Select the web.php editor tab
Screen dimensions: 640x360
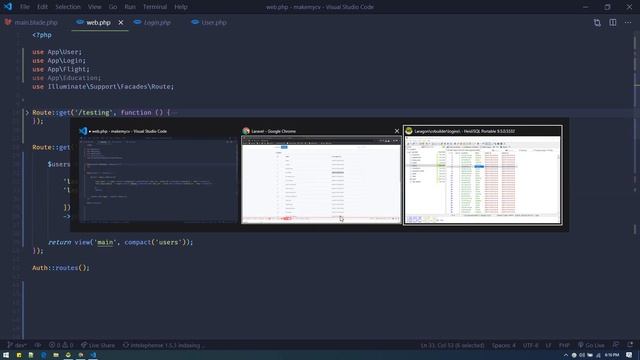click(x=98, y=22)
